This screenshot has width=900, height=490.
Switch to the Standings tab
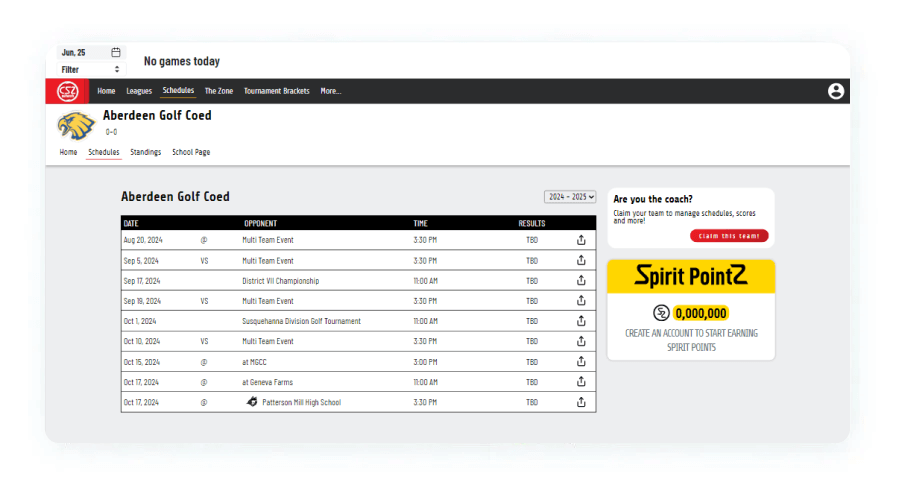(145, 152)
